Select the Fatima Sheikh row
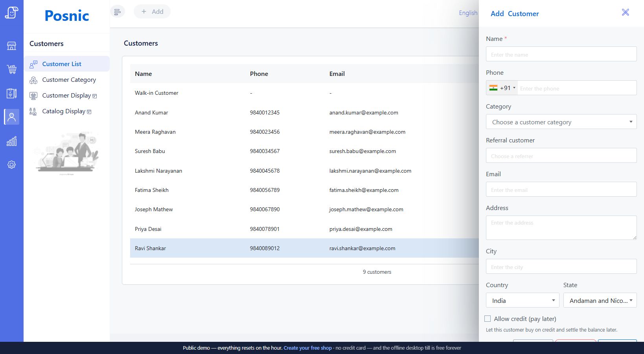The image size is (644, 354). pyautogui.click(x=304, y=190)
